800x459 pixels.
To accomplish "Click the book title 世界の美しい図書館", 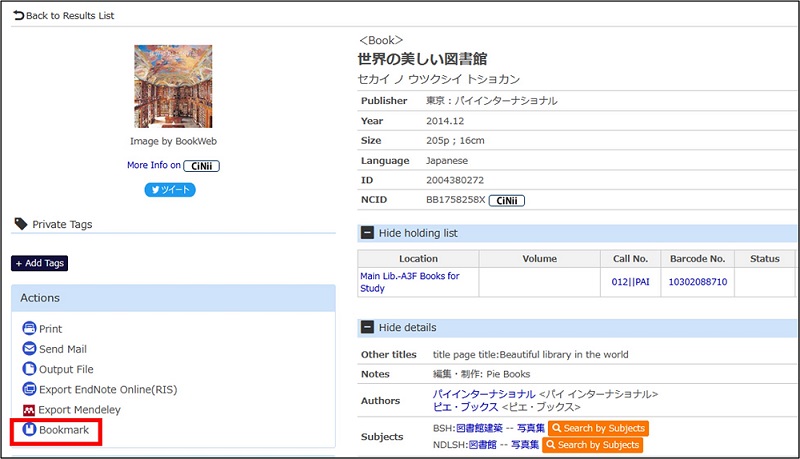I will point(422,59).
